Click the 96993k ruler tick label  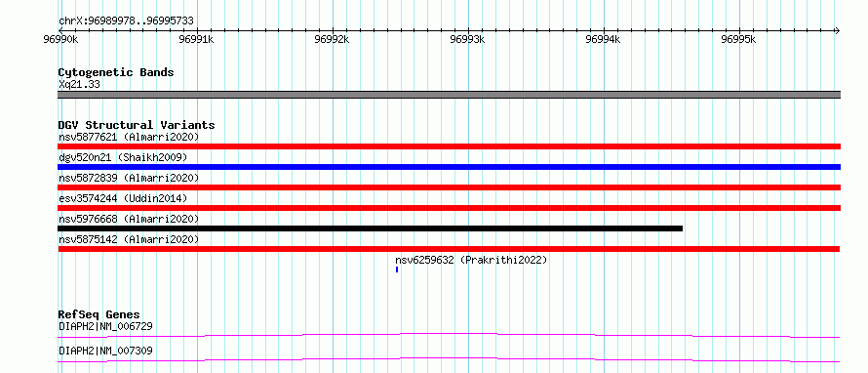[x=468, y=39]
